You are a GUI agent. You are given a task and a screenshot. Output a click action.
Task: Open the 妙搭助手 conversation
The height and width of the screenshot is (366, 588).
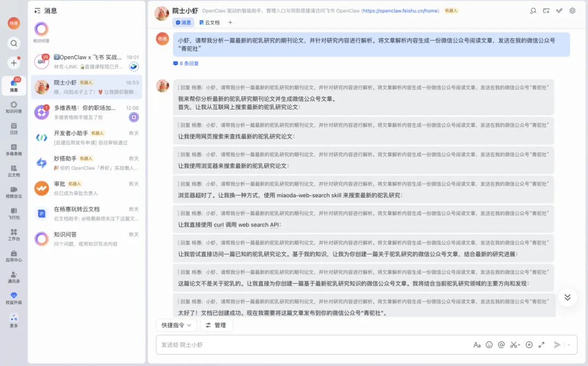[x=87, y=163]
